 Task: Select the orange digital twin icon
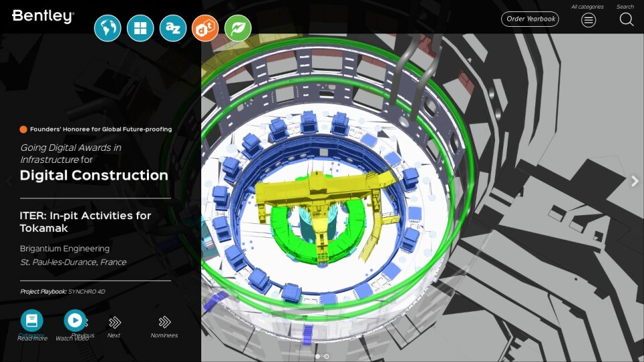click(205, 28)
